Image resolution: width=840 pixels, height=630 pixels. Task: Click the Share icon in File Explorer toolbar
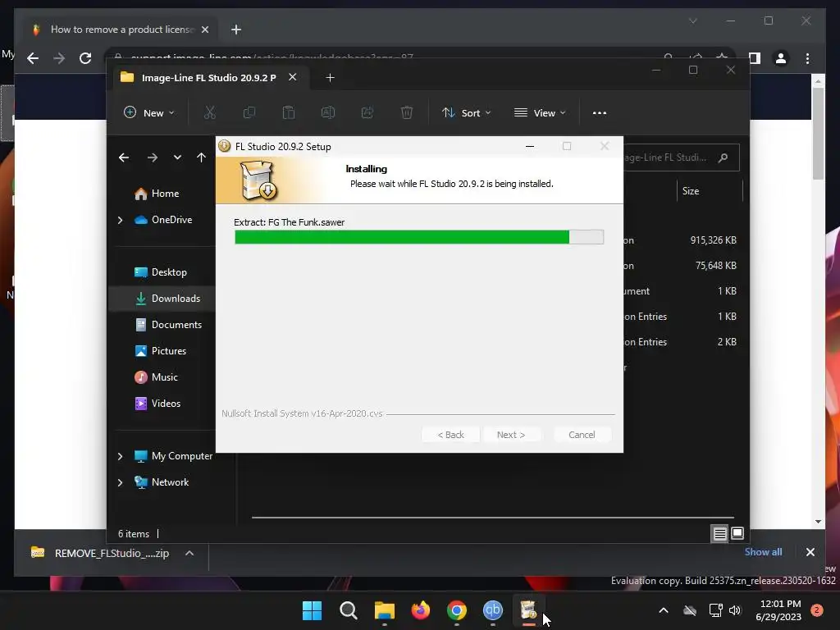(367, 112)
